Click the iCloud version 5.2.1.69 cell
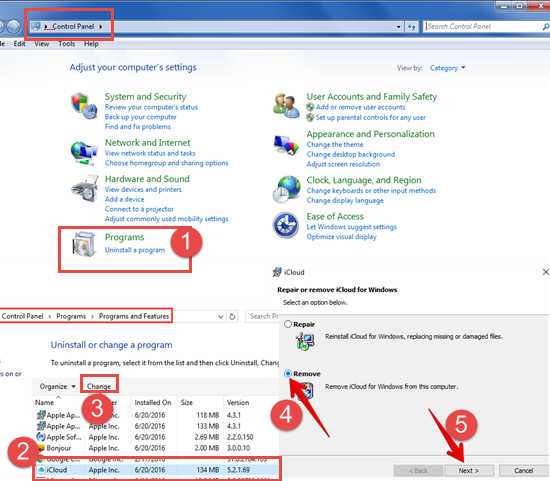Image resolution: width=550 pixels, height=481 pixels. 238,470
